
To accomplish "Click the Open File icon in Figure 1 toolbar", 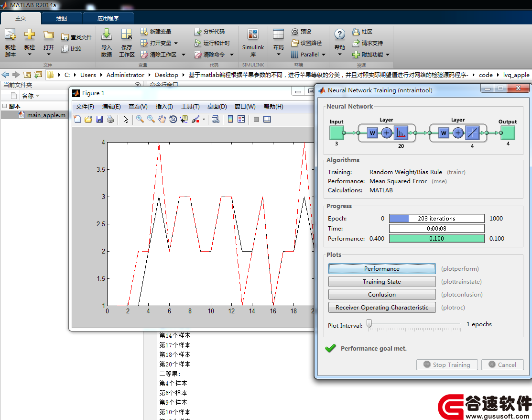I will pos(88,119).
